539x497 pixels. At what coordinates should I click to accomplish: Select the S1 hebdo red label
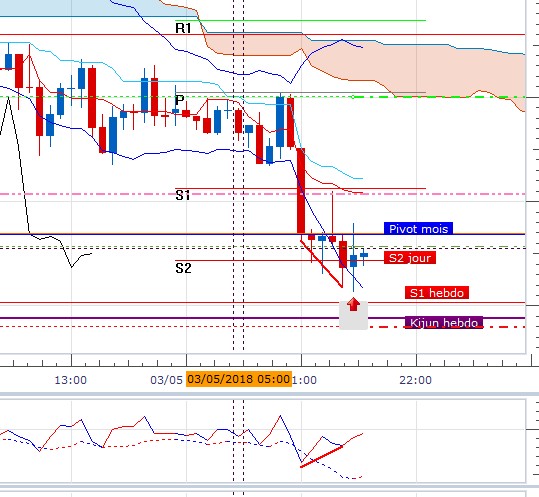(437, 293)
